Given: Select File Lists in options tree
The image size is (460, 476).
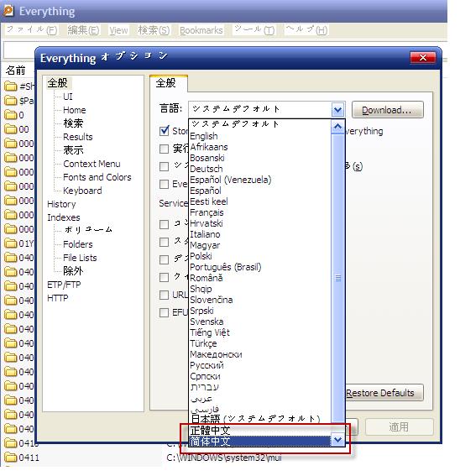Looking at the screenshot, I should pyautogui.click(x=80, y=258).
